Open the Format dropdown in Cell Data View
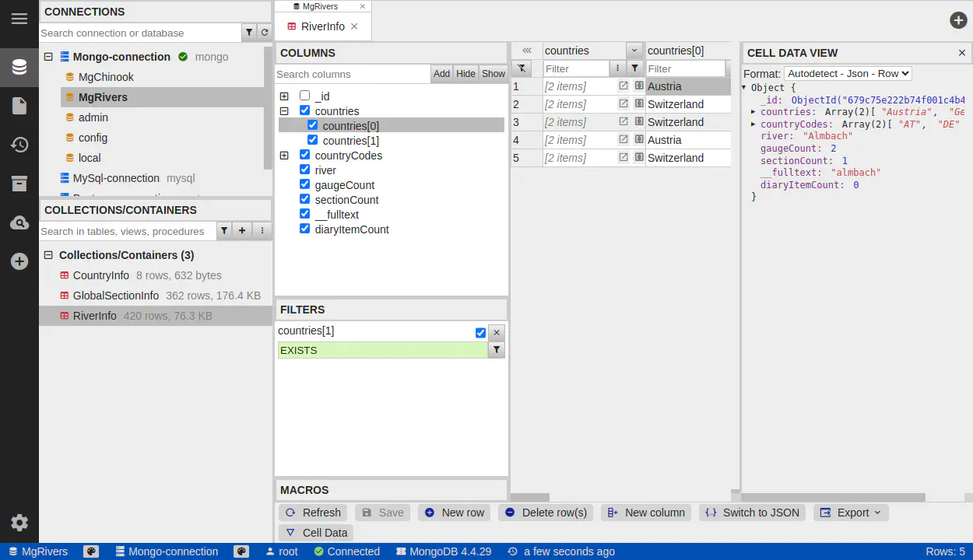The height and width of the screenshot is (560, 973). (x=848, y=74)
